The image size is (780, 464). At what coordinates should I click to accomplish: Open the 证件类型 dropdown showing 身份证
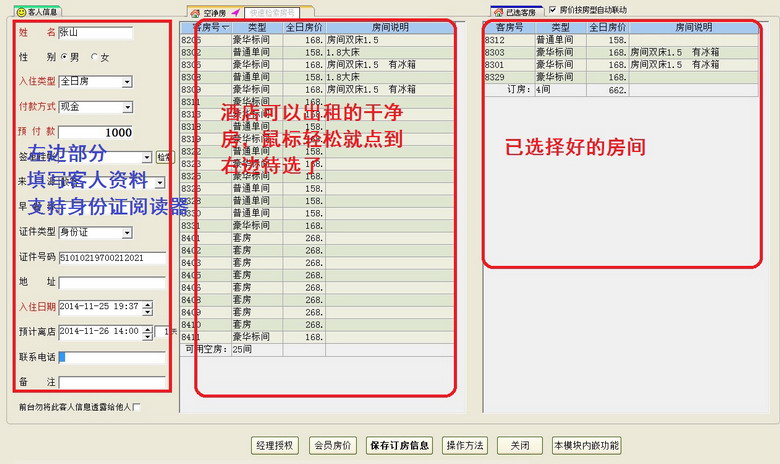pos(127,233)
